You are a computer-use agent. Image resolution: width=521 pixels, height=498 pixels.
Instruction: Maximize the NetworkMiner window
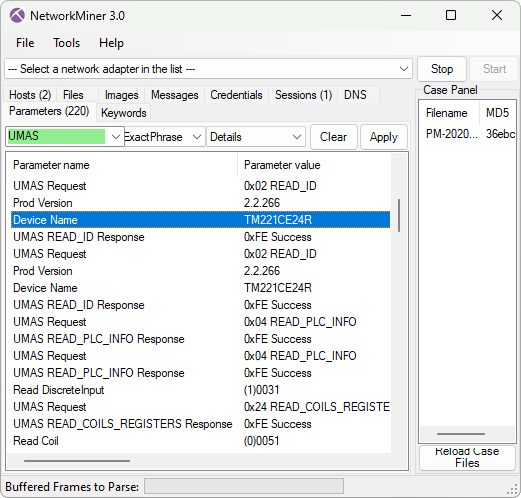451,15
